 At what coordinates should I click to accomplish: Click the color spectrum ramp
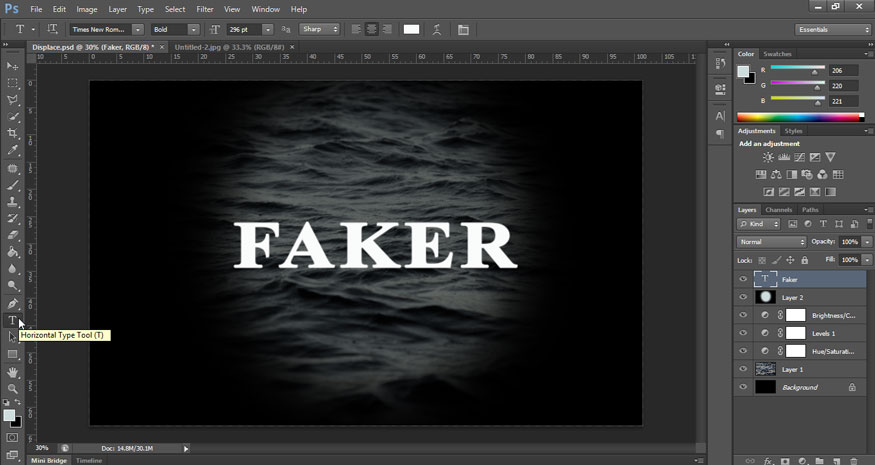(799, 117)
